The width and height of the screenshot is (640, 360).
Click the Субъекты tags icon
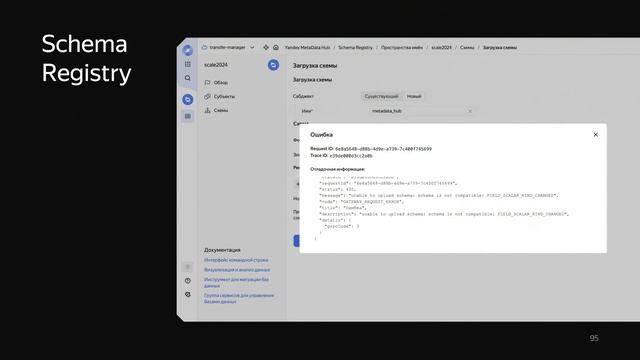pyautogui.click(x=207, y=96)
